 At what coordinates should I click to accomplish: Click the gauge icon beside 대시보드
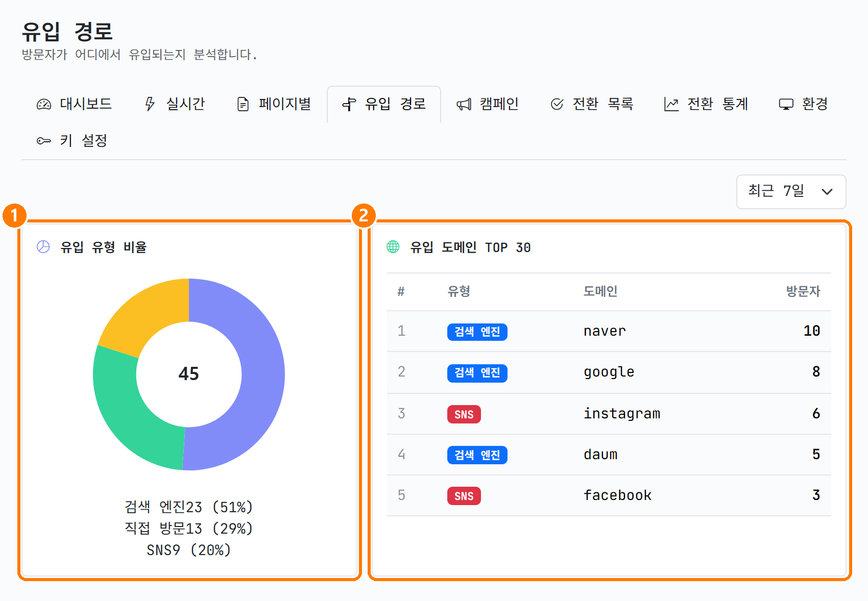pos(44,105)
